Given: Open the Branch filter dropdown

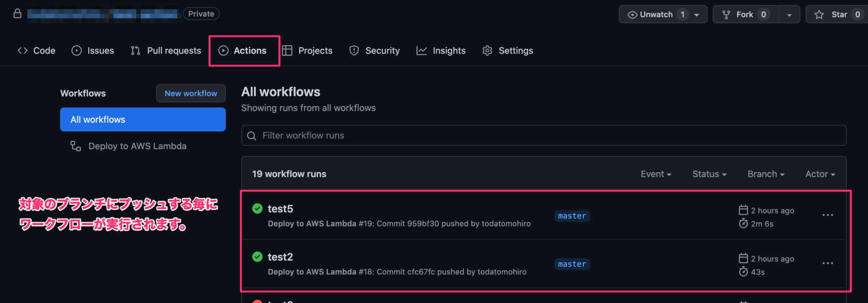Looking at the screenshot, I should pyautogui.click(x=765, y=174).
